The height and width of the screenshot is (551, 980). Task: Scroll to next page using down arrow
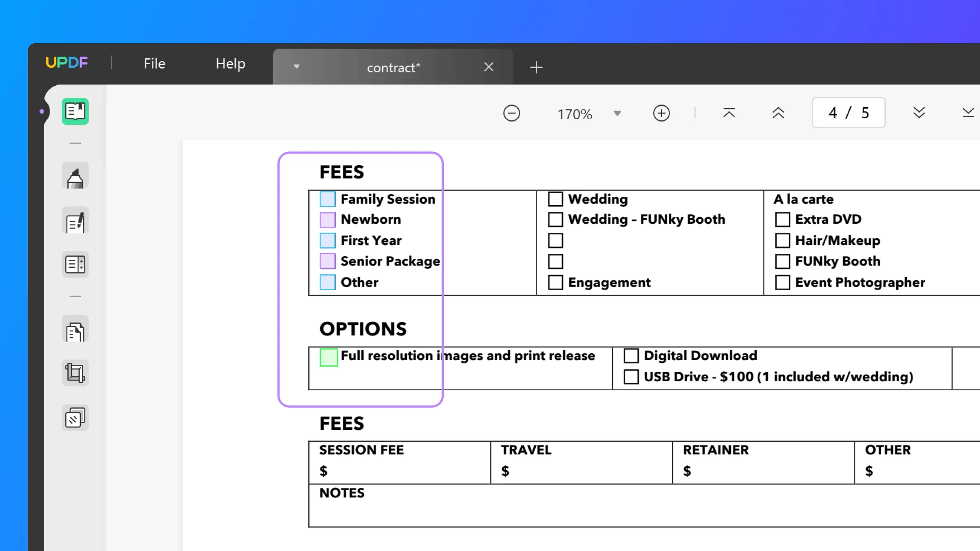pos(919,113)
